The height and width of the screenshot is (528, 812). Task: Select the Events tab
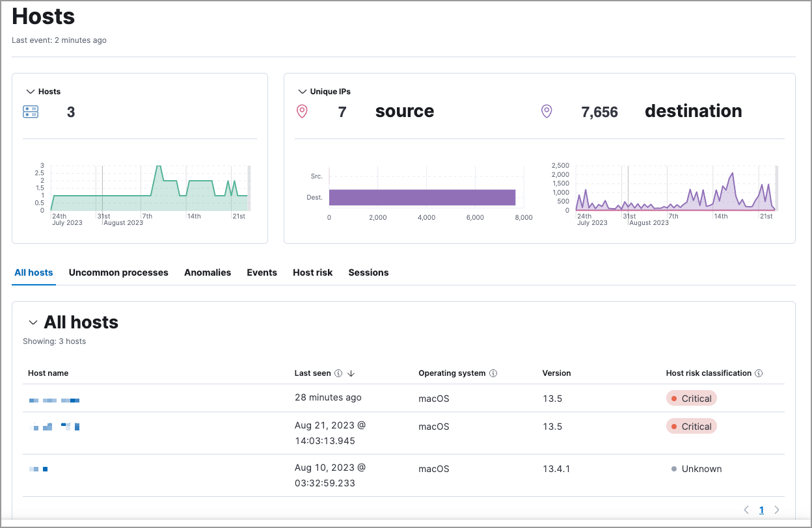262,272
